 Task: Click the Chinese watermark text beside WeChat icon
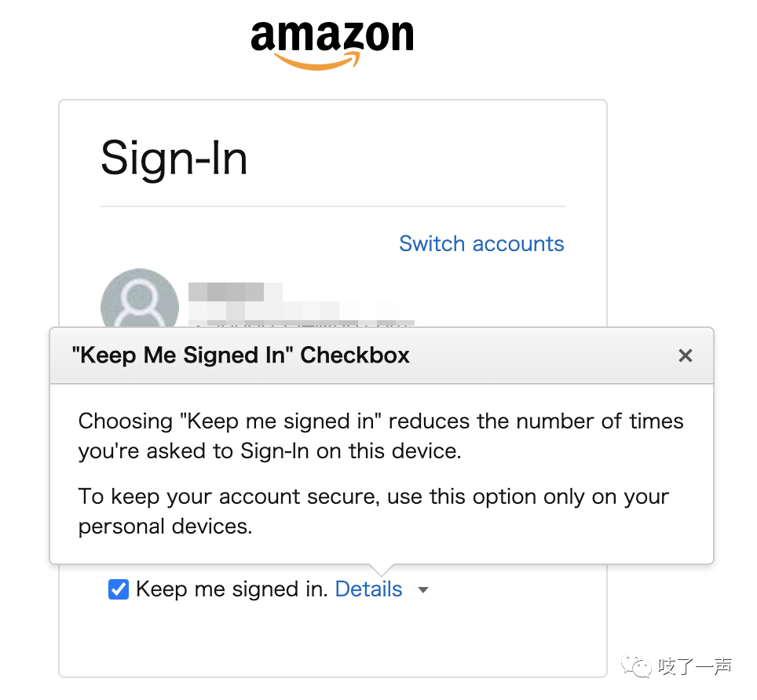(x=695, y=666)
